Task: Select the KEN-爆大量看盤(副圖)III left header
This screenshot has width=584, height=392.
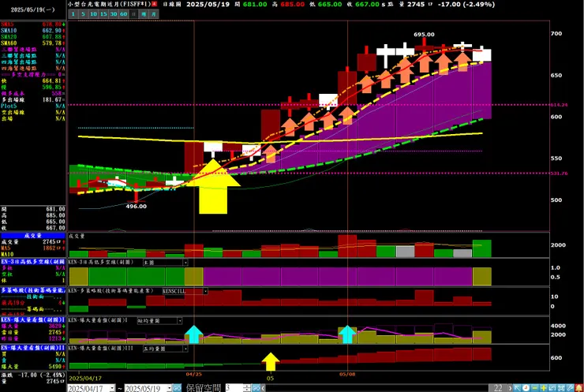Action: tap(33, 348)
